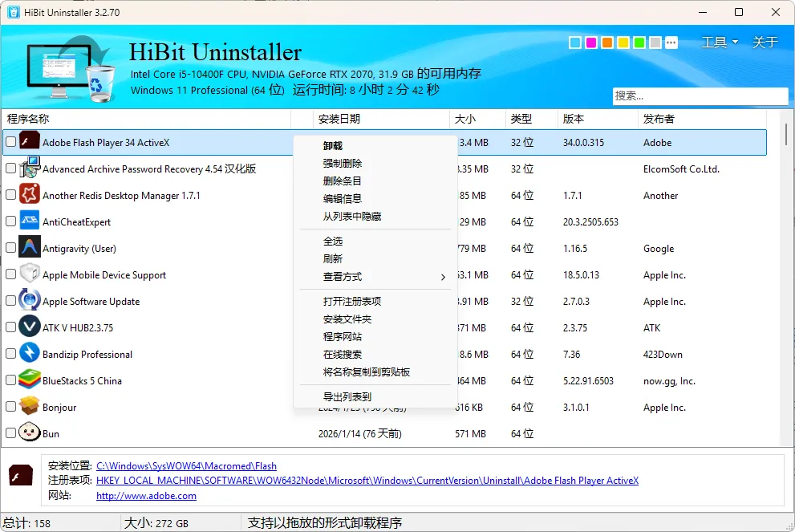Pick the green theme swatch
Image resolution: width=795 pixels, height=532 pixels.
tap(639, 43)
